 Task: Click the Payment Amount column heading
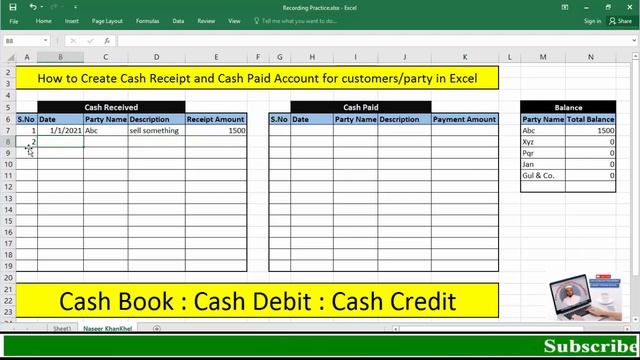pyautogui.click(x=464, y=119)
